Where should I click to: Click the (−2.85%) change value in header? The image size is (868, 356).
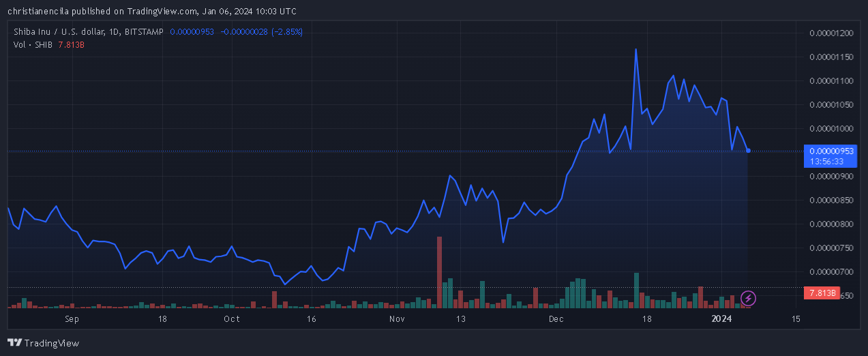[x=287, y=31]
